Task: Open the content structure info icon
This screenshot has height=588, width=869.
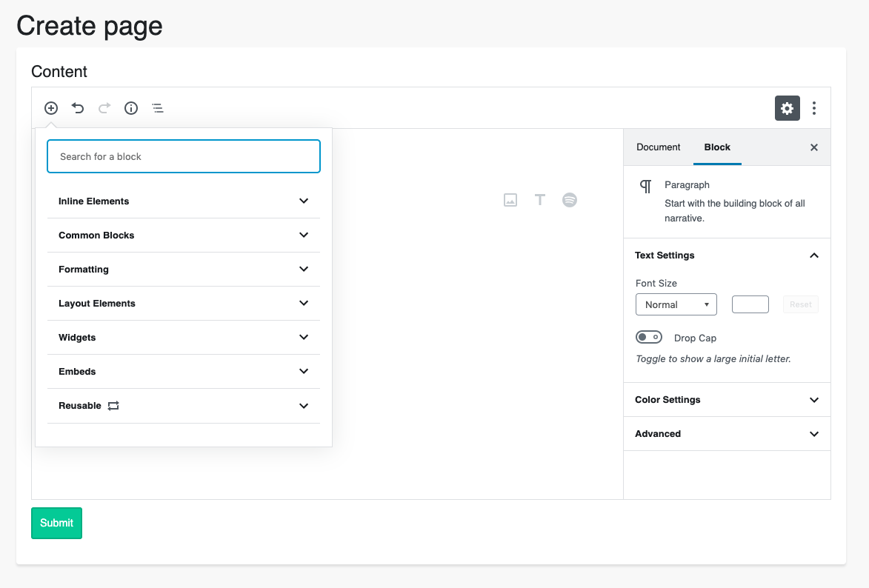Action: click(131, 108)
